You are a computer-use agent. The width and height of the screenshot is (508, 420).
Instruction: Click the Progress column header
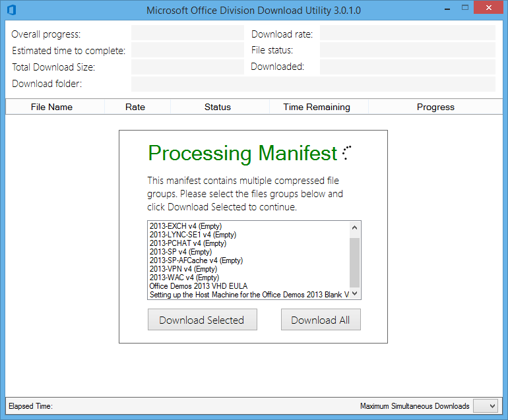coord(435,107)
